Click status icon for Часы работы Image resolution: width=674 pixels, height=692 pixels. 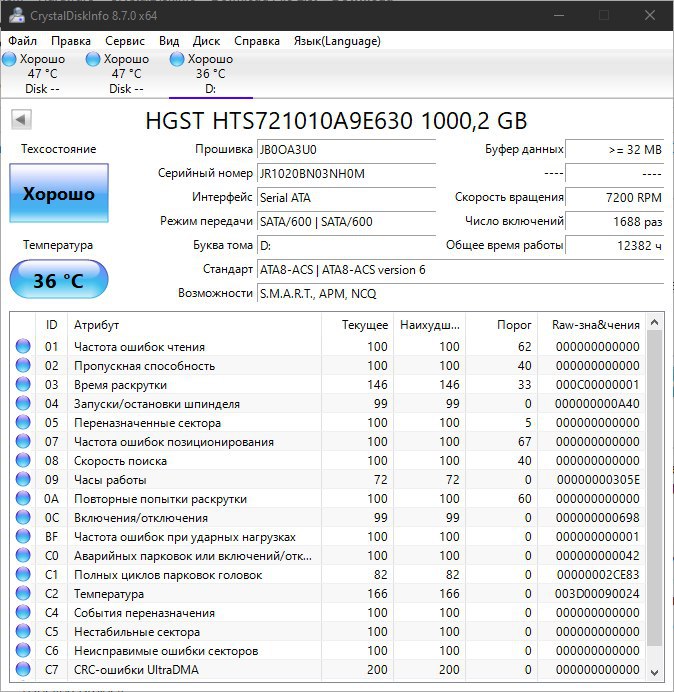tap(23, 479)
